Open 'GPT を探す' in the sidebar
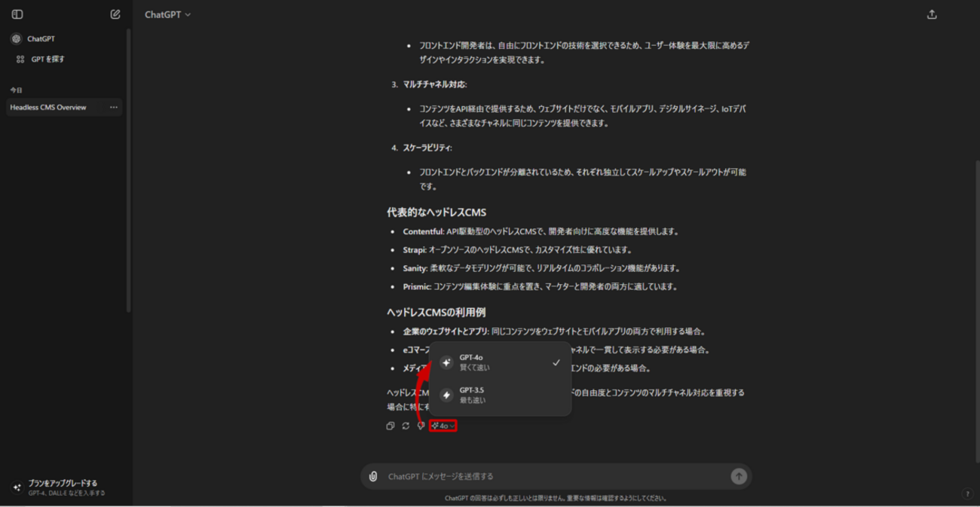 tap(65, 59)
